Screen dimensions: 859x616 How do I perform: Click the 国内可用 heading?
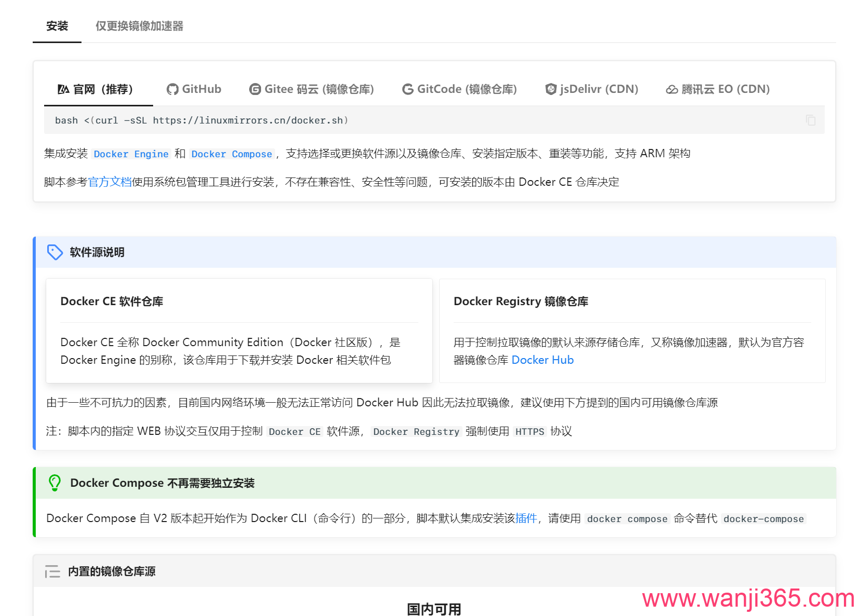[x=434, y=608]
